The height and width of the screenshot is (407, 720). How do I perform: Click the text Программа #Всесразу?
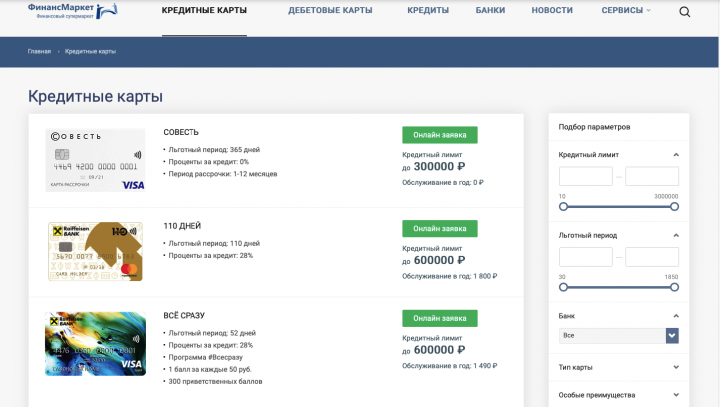[205, 357]
